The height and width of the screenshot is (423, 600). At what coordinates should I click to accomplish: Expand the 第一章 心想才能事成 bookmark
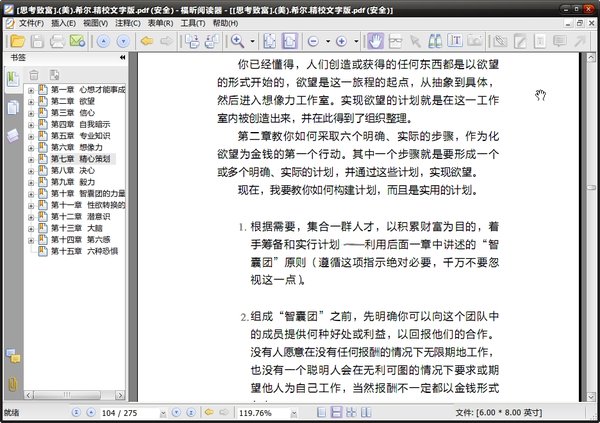click(x=31, y=91)
